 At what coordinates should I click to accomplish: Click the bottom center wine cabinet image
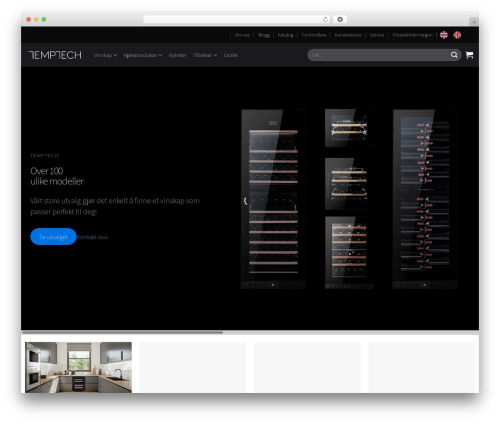pyautogui.click(x=349, y=253)
